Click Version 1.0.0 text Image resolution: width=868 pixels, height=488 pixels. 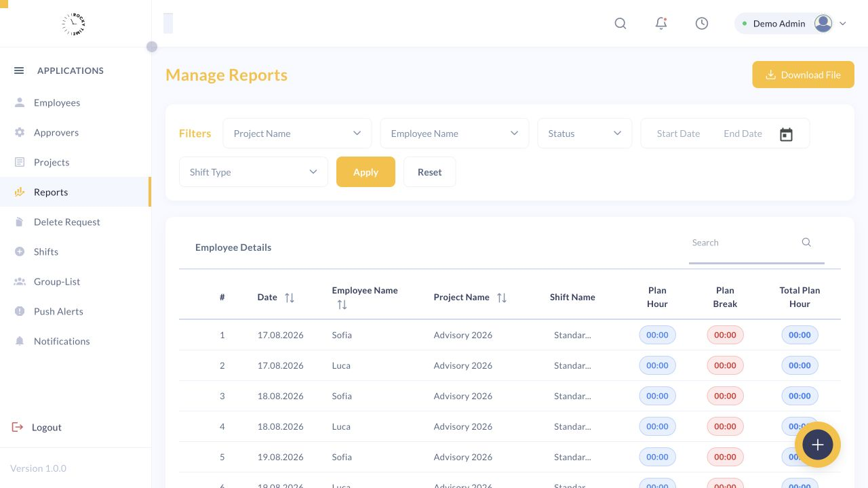(38, 468)
